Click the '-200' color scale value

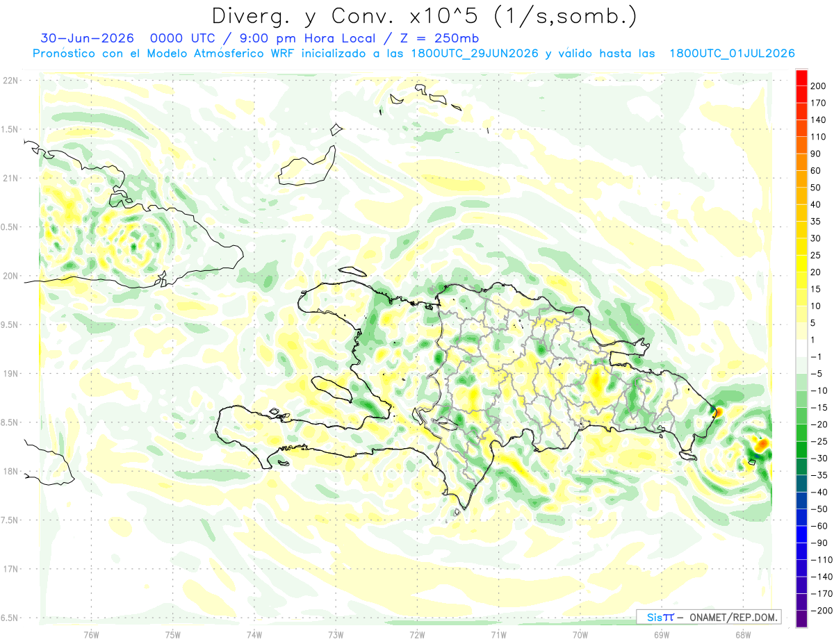tap(822, 611)
